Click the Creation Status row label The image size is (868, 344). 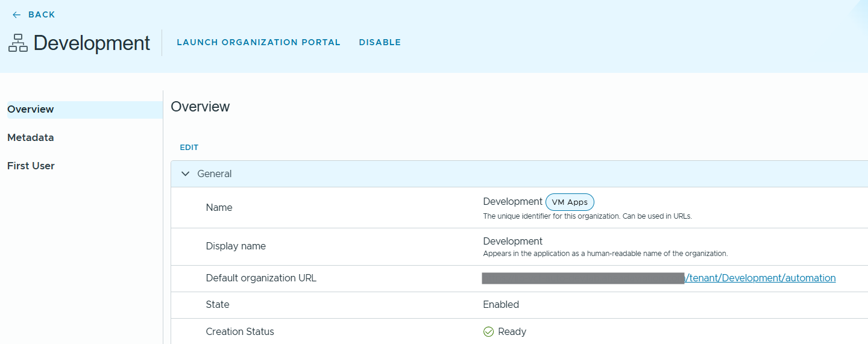(240, 331)
